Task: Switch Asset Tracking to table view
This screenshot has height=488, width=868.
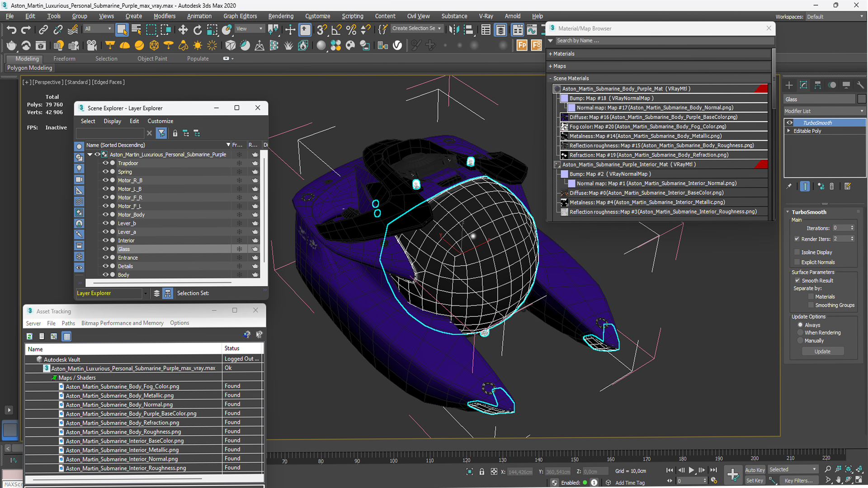Action: click(67, 336)
